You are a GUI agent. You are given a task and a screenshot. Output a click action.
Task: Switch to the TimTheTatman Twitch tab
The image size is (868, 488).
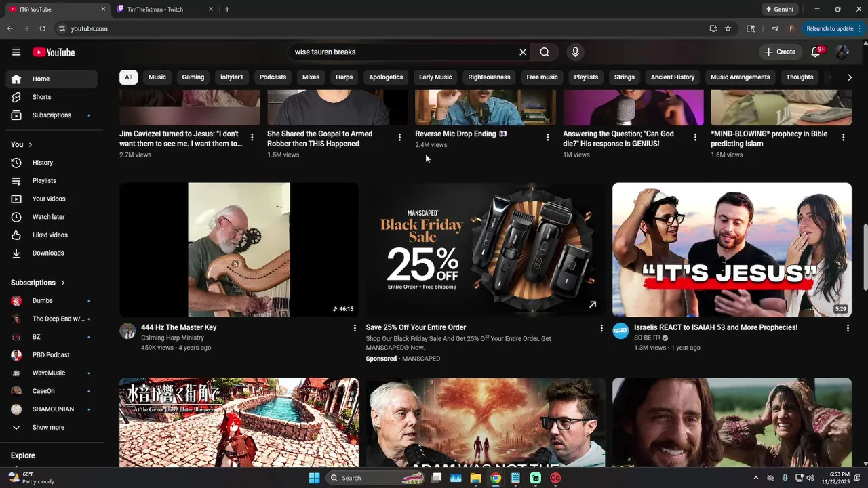coord(163,9)
